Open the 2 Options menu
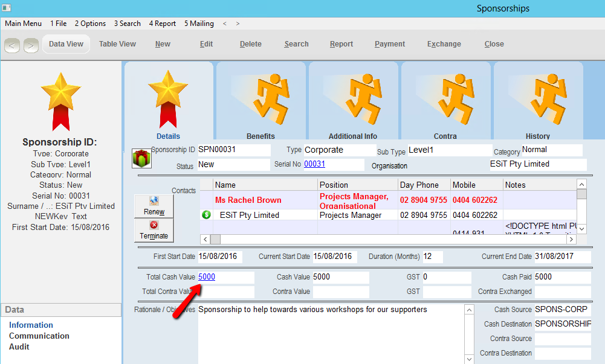Screen dimensions: 605x364 point(90,24)
